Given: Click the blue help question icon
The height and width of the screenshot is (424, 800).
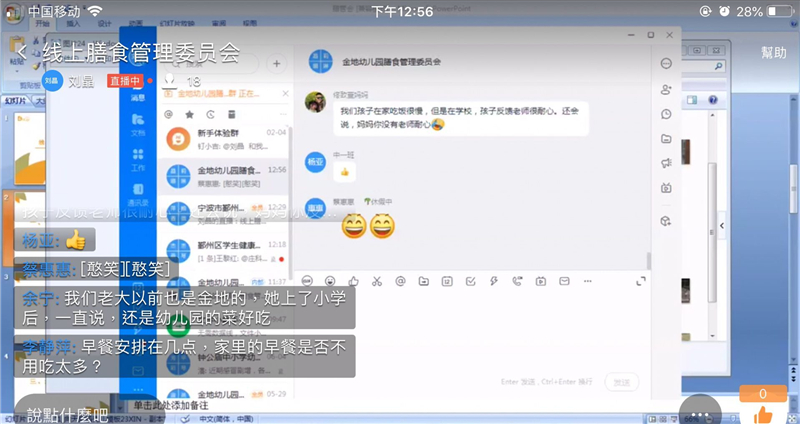Looking at the screenshot, I should (713, 100).
